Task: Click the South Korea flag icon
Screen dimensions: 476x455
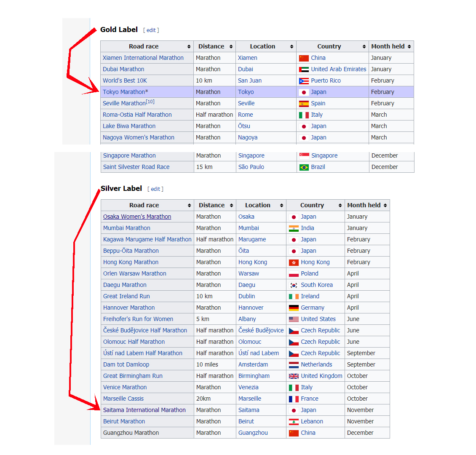Action: point(294,285)
